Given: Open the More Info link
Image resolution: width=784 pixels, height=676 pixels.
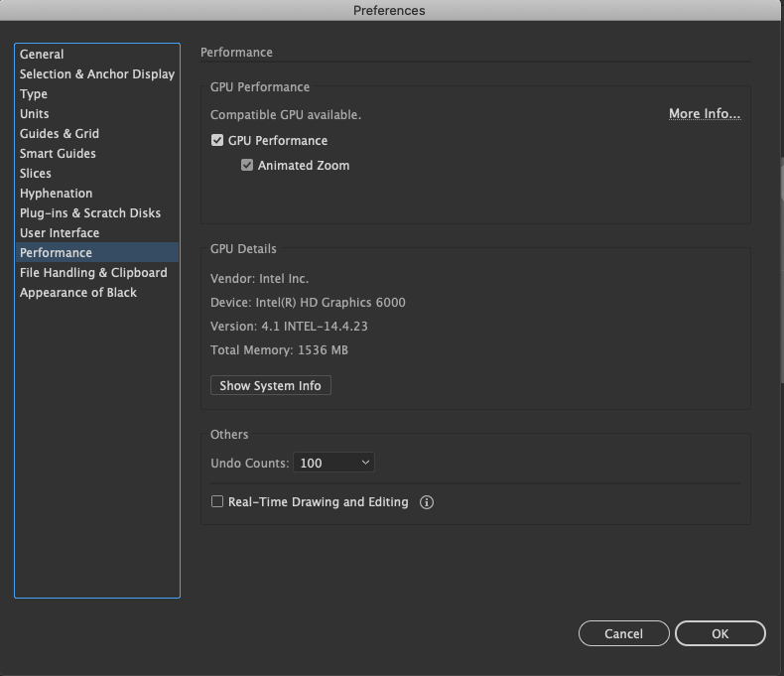Looking at the screenshot, I should coord(704,114).
